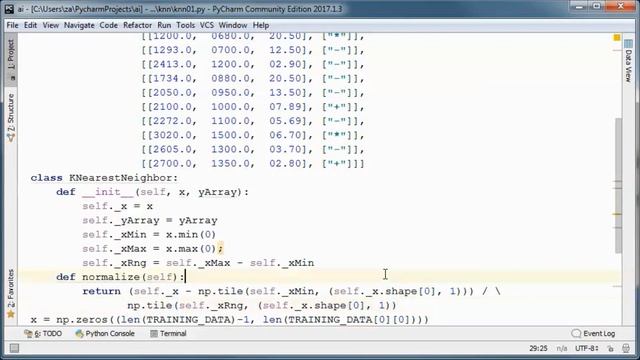Click the editor vertical scrollbar thumb
This screenshot has width=640, height=360.
coord(618,186)
